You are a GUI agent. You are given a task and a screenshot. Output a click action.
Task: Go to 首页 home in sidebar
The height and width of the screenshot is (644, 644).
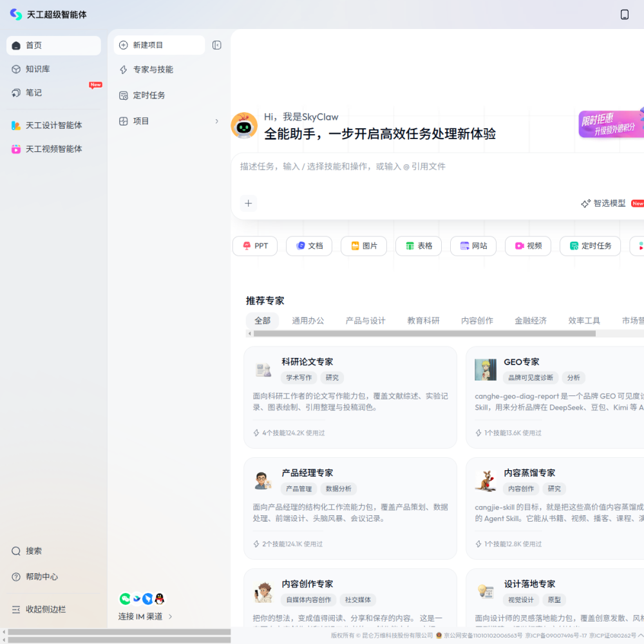pos(53,46)
